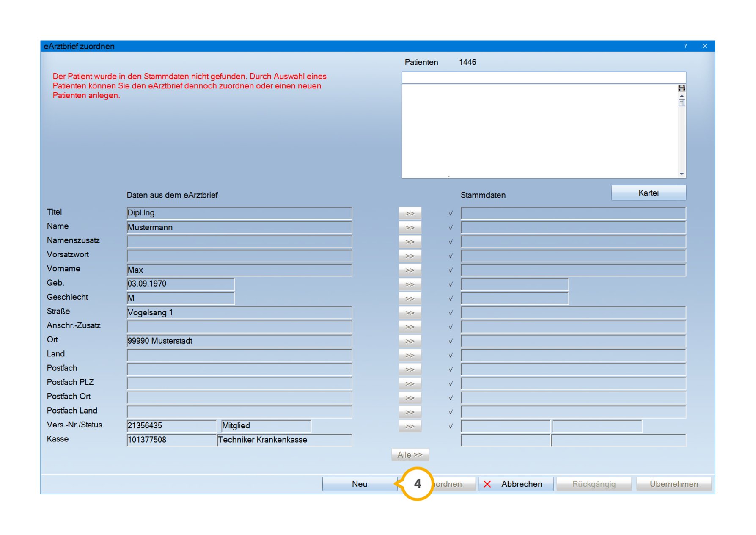Toggle the checkmark in the Geb. row

[x=451, y=284]
